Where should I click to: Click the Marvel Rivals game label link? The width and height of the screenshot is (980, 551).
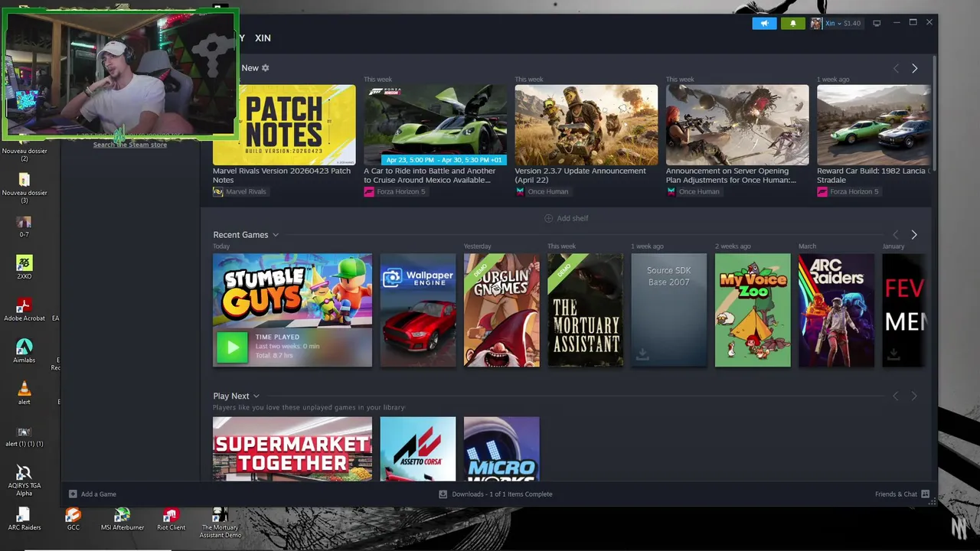tap(240, 191)
